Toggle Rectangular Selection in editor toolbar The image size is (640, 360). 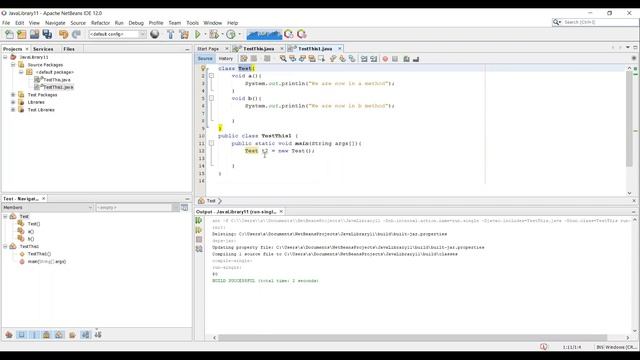point(322,59)
